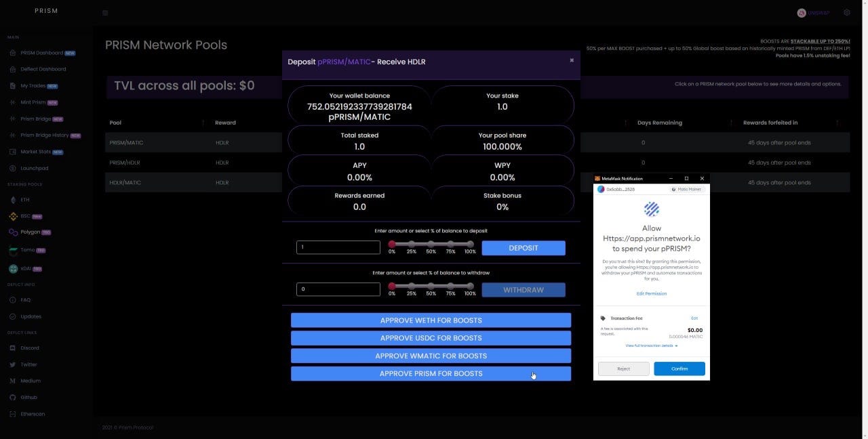Click the Prism Bridge sidebar icon
868x439 pixels.
tap(13, 119)
